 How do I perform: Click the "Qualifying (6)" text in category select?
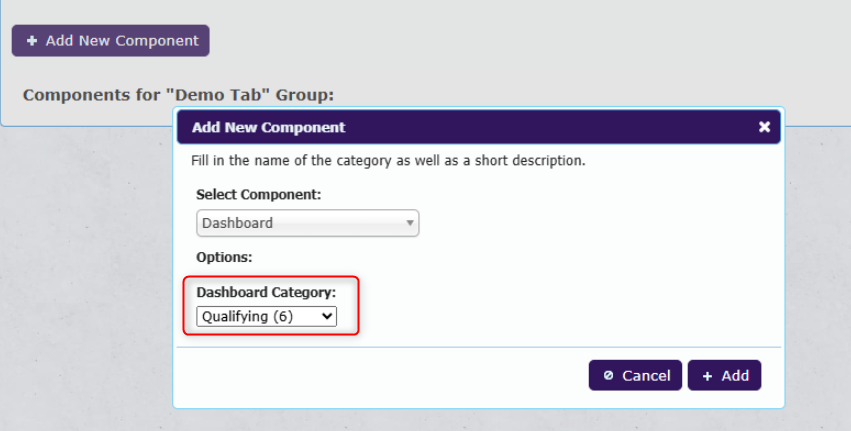tap(247, 316)
